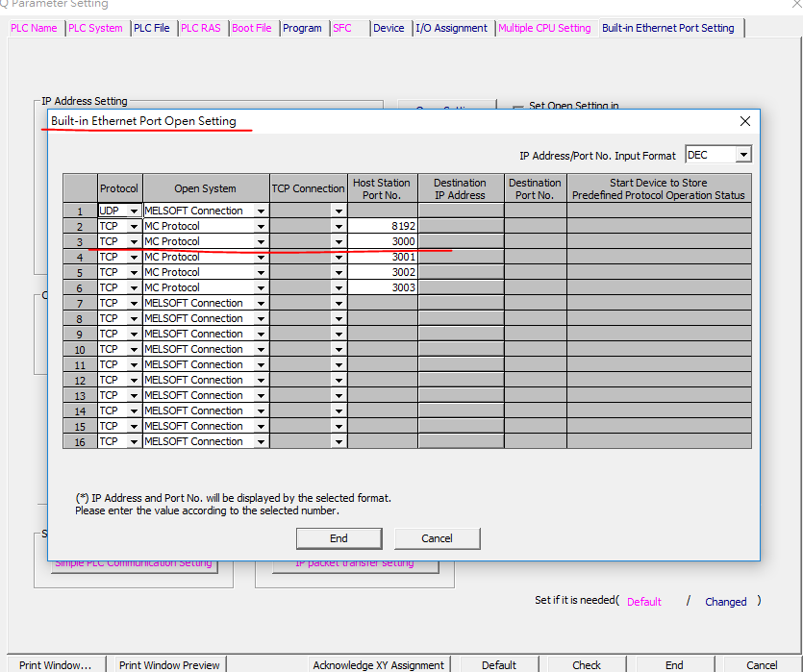Toggle the Set Open Setting in checkbox

coord(518,107)
